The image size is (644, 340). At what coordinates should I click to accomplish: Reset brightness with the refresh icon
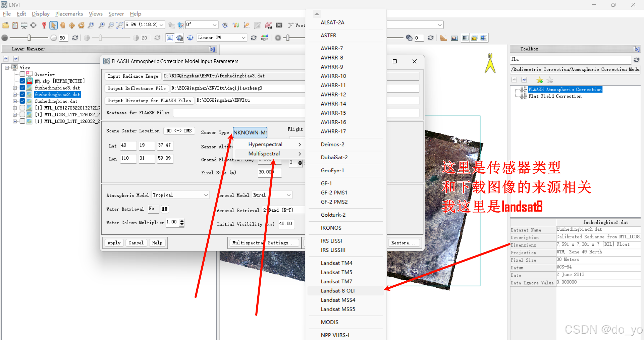click(x=75, y=38)
